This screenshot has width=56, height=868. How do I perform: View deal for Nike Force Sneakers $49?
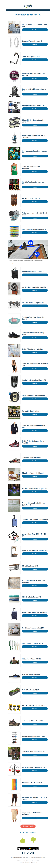(35, 678)
